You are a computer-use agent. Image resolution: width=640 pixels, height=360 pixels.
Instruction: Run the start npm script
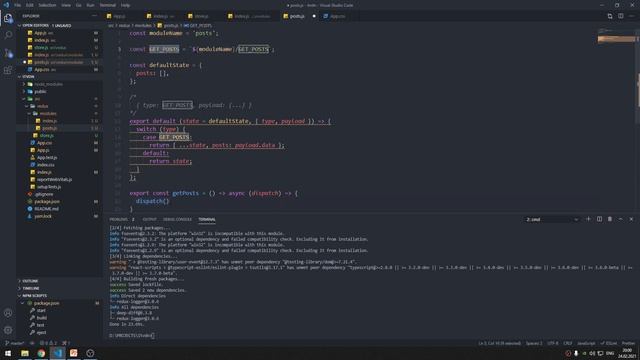tap(41, 311)
